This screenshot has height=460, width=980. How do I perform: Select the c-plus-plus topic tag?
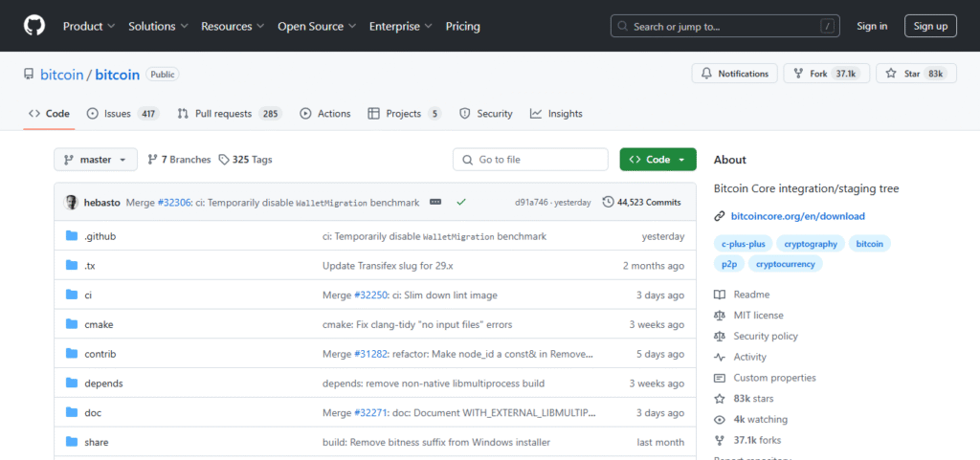pos(743,244)
